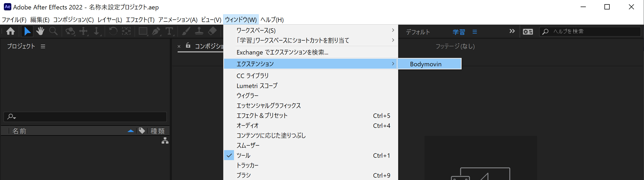Screen dimensions: 644x180
Task: Click the label tag column icon
Action: [142, 130]
